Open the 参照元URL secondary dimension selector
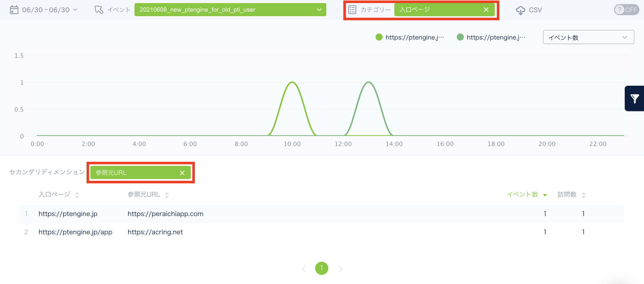 tap(140, 172)
